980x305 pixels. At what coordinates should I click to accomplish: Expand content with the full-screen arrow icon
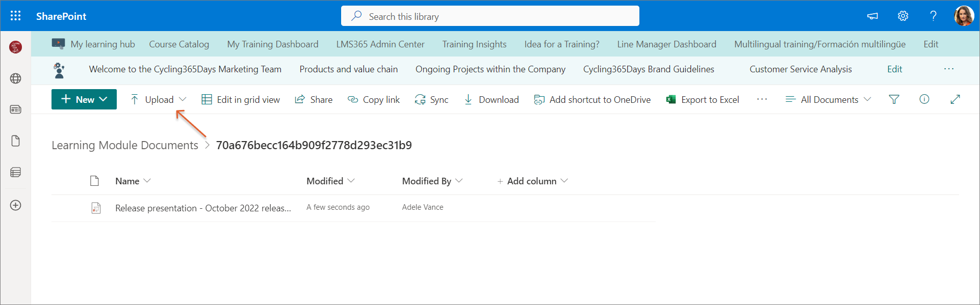coord(955,99)
